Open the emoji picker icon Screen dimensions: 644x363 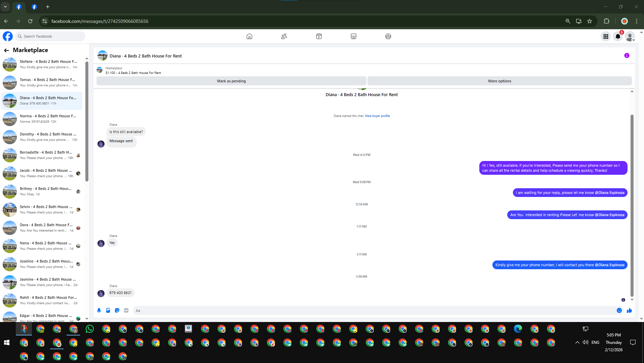click(619, 311)
